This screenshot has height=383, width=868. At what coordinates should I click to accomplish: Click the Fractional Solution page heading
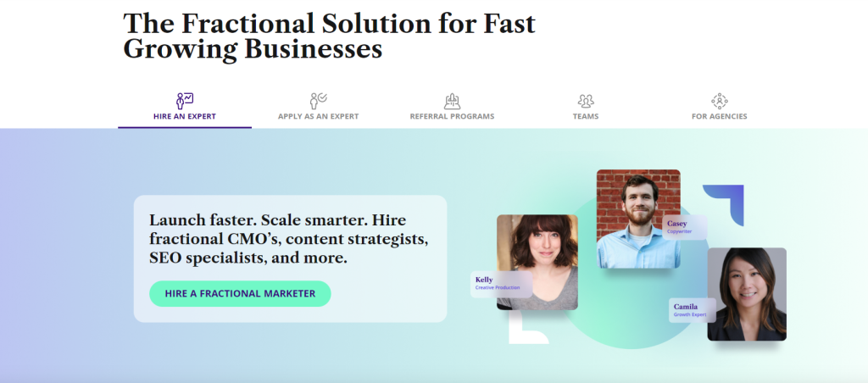329,36
